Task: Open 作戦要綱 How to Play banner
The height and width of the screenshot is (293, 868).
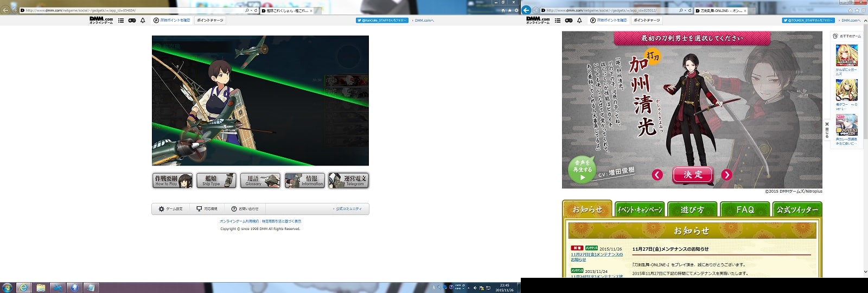Action: [173, 181]
